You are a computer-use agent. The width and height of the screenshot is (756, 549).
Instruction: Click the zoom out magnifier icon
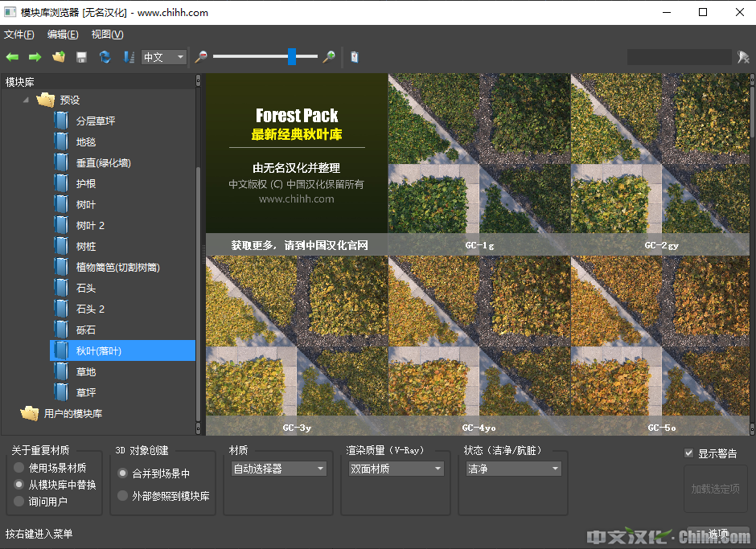(x=201, y=57)
